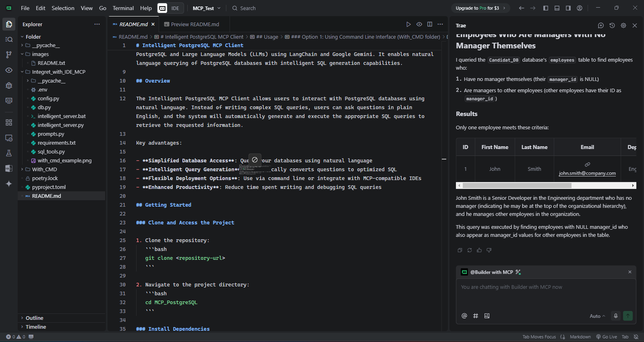Expand the Outline section

pyautogui.click(x=34, y=318)
